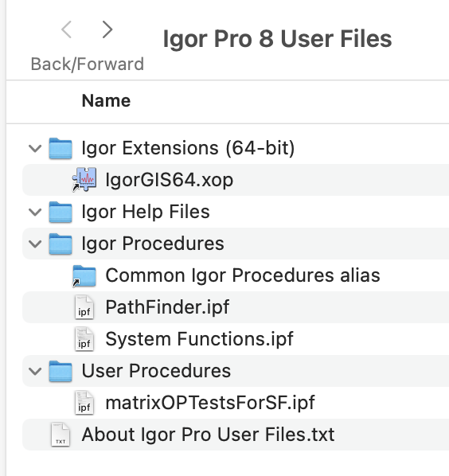Go forward with the Forward arrow

(x=107, y=29)
